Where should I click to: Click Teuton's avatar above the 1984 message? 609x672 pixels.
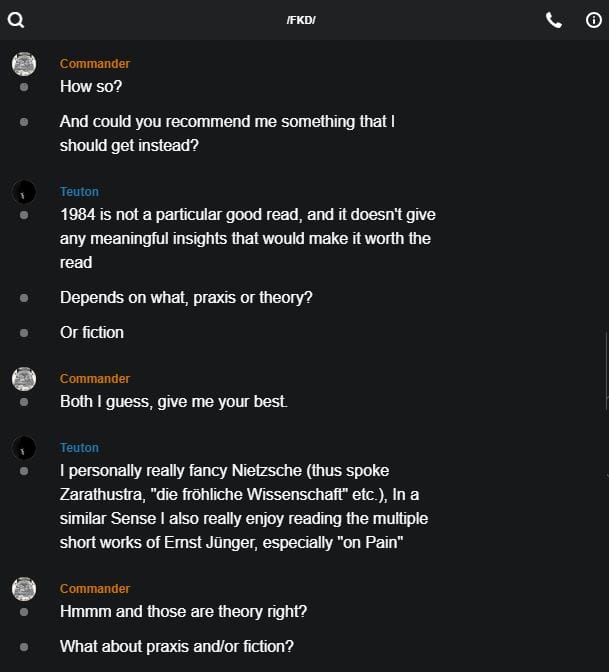click(x=24, y=192)
